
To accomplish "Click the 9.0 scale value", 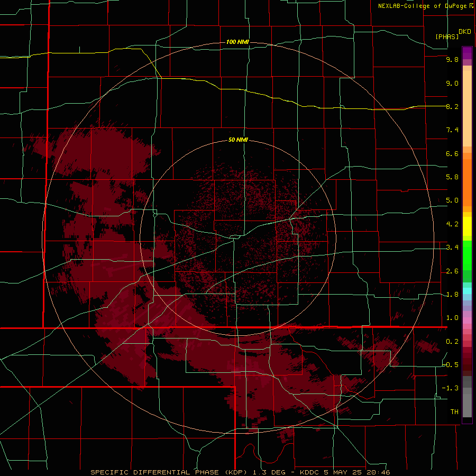I will pyautogui.click(x=452, y=83).
